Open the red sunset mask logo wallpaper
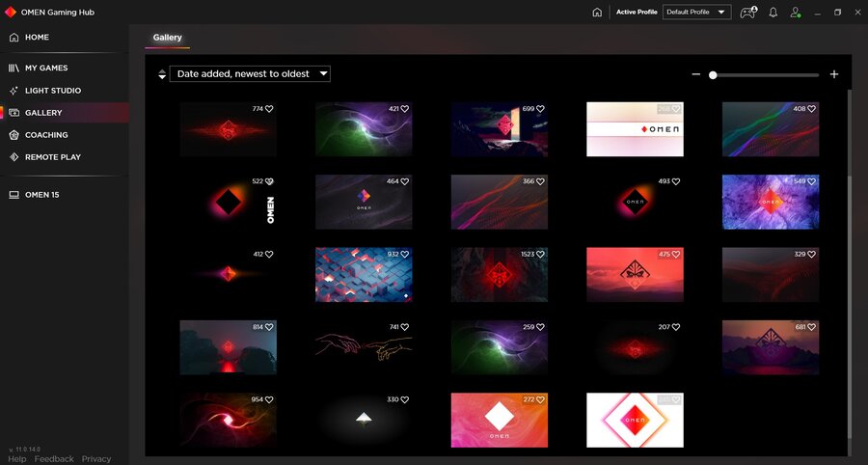The image size is (868, 465). 635,275
